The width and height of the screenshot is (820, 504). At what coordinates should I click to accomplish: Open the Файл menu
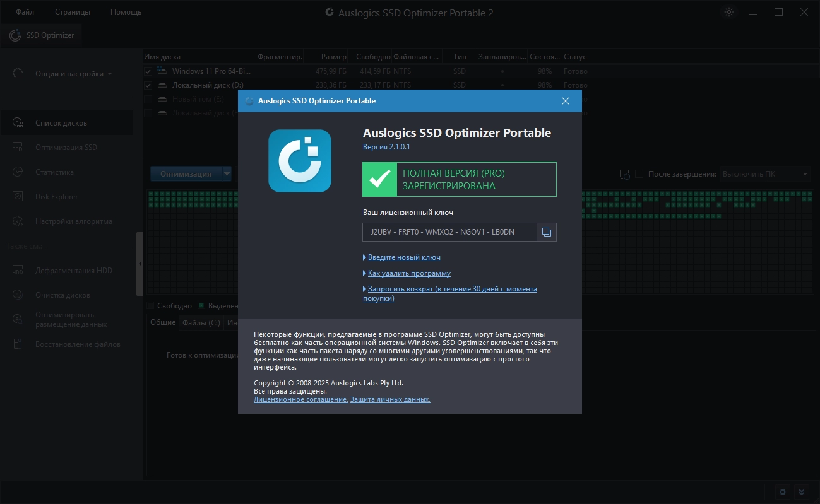(x=25, y=12)
